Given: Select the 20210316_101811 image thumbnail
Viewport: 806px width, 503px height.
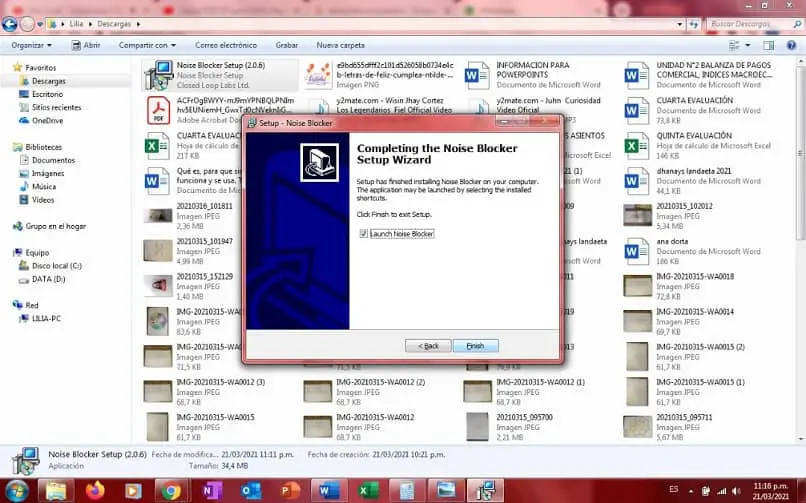Looking at the screenshot, I should tap(158, 216).
